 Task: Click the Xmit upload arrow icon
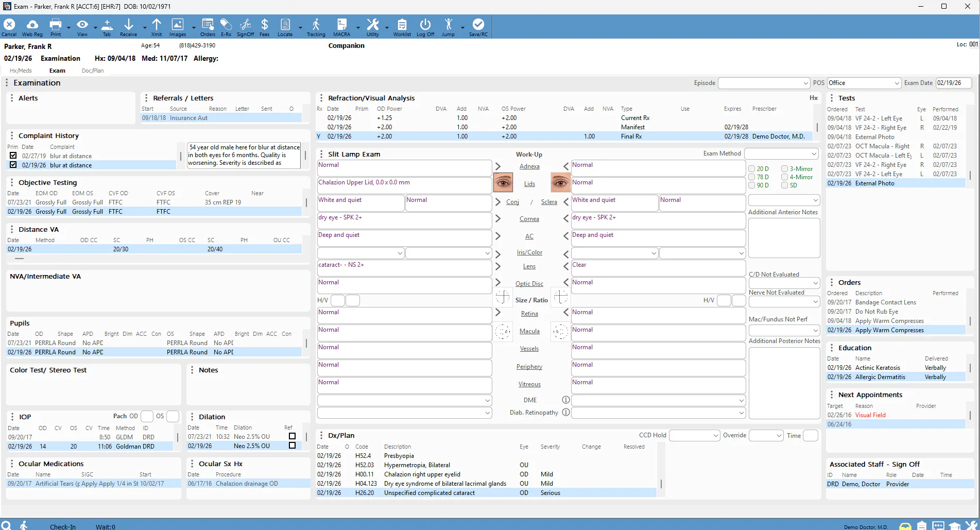pyautogui.click(x=157, y=27)
